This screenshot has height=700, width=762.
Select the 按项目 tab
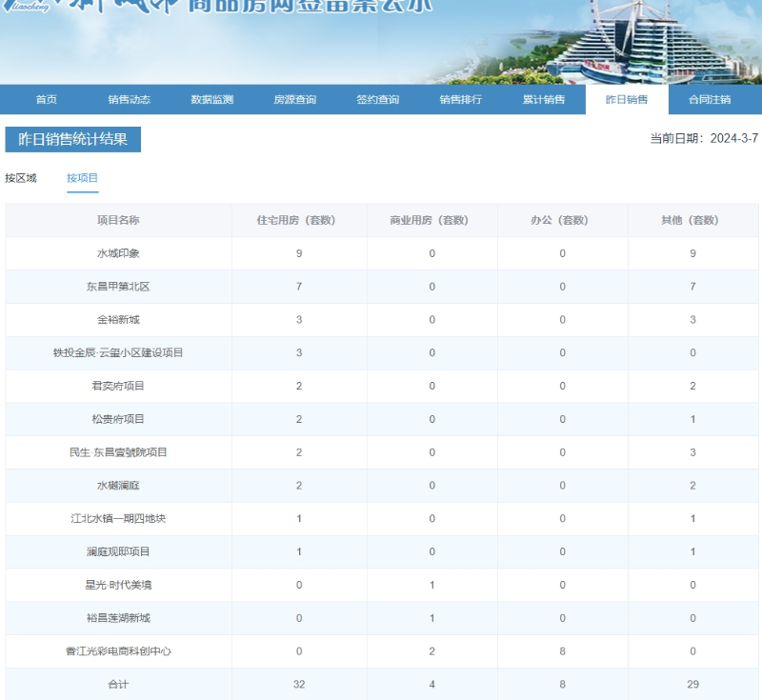(83, 178)
